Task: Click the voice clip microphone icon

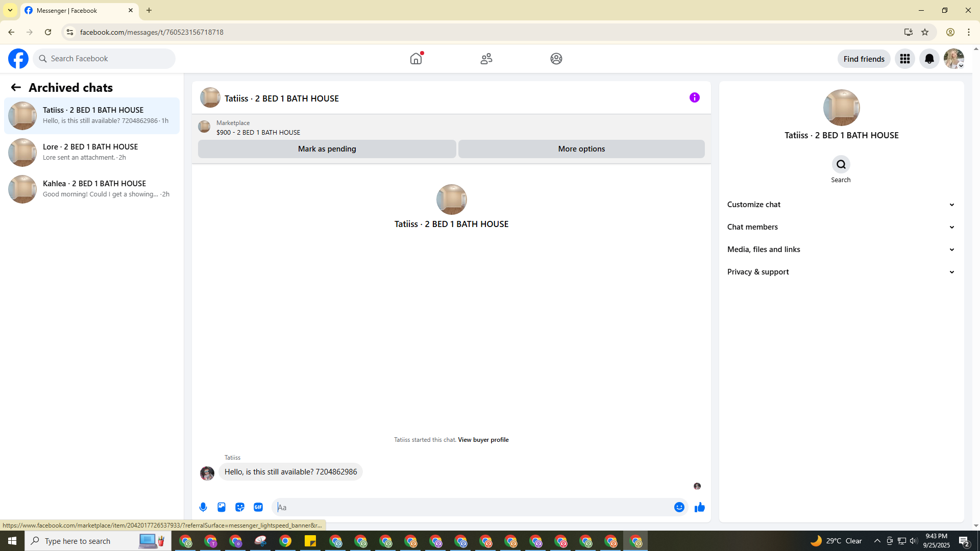Action: tap(203, 507)
